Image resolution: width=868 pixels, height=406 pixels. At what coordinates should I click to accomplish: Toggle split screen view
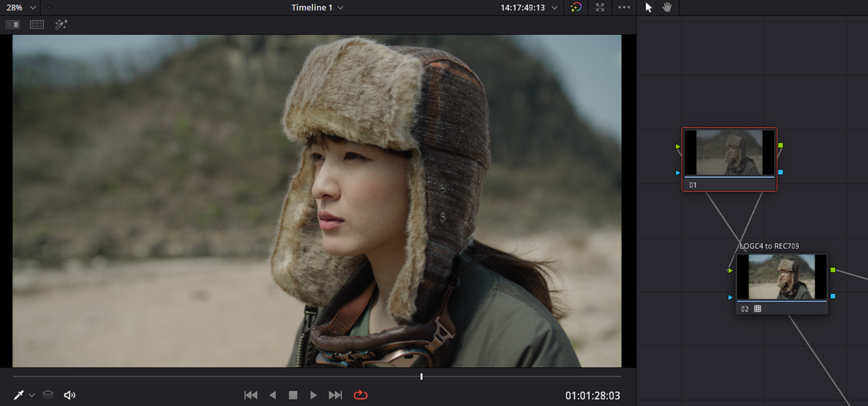[x=37, y=24]
